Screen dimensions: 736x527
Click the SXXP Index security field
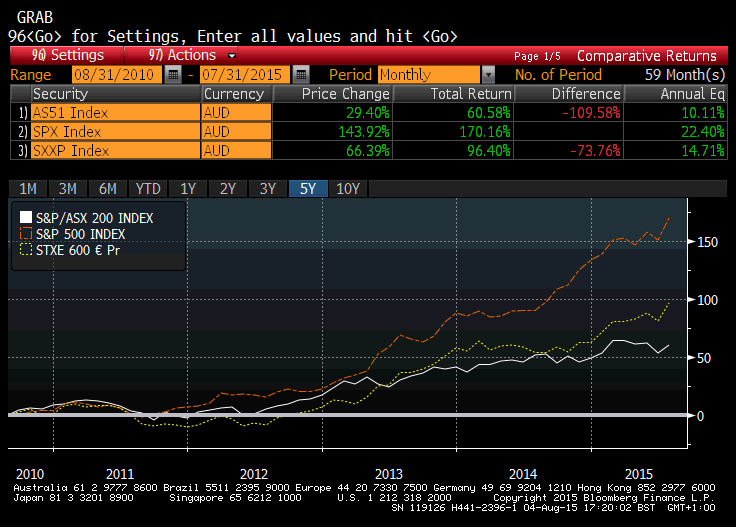[115, 151]
